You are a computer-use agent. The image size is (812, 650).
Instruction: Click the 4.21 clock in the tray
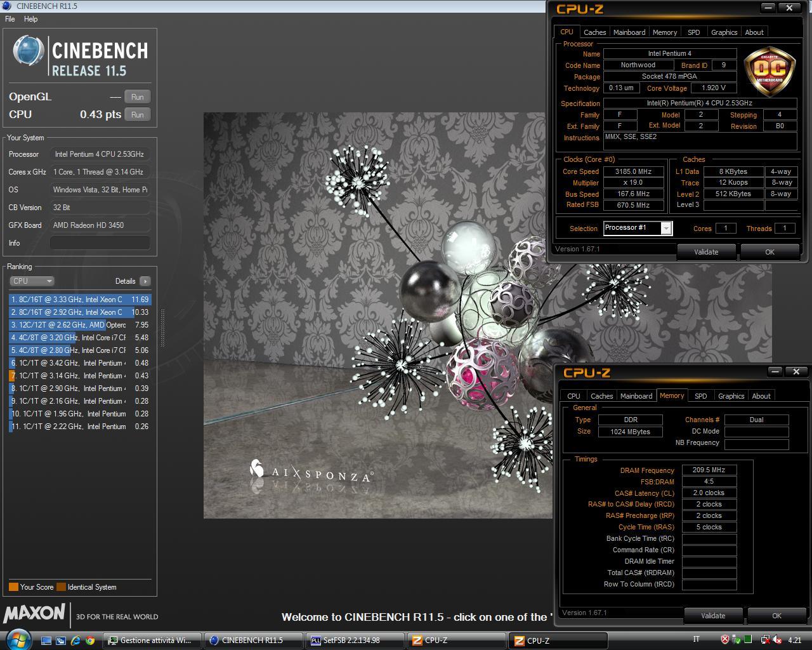(x=794, y=640)
